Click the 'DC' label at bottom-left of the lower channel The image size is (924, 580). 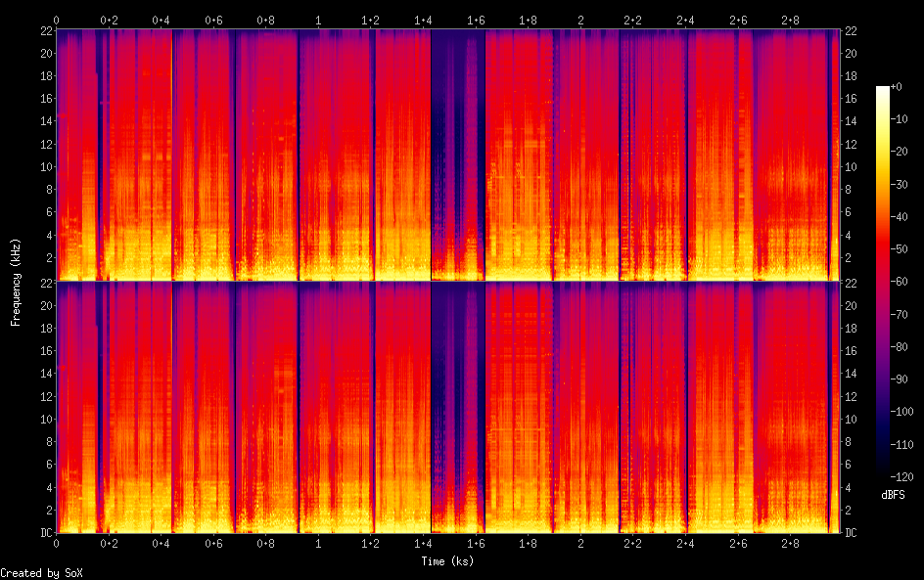(x=46, y=533)
